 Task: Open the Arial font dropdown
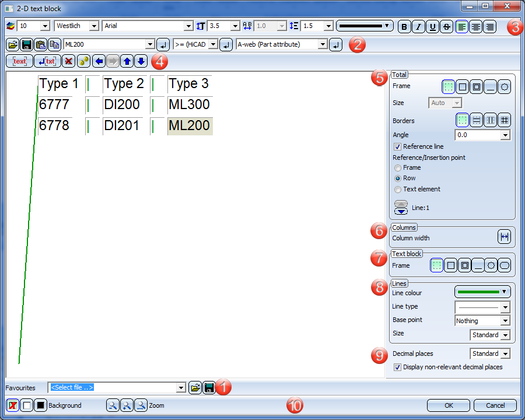pyautogui.click(x=188, y=26)
